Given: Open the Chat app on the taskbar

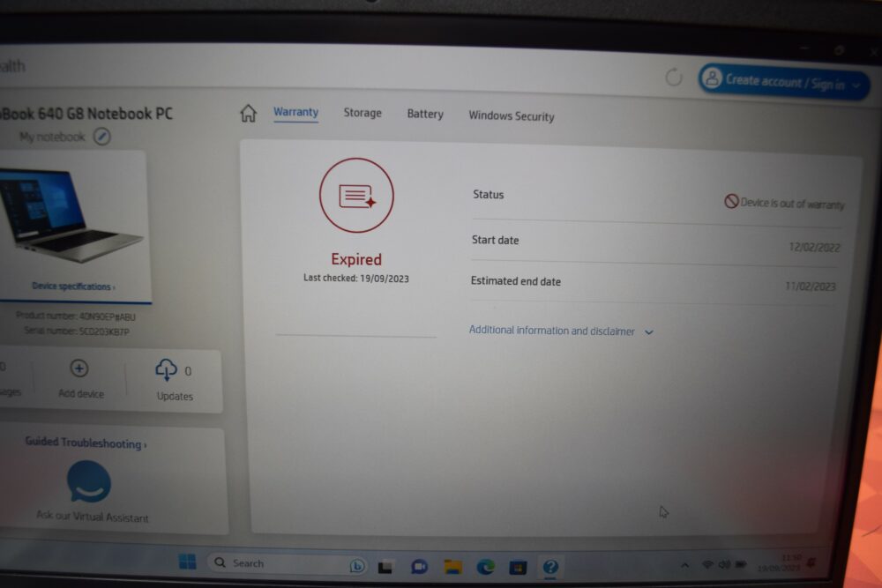Looking at the screenshot, I should tap(419, 567).
